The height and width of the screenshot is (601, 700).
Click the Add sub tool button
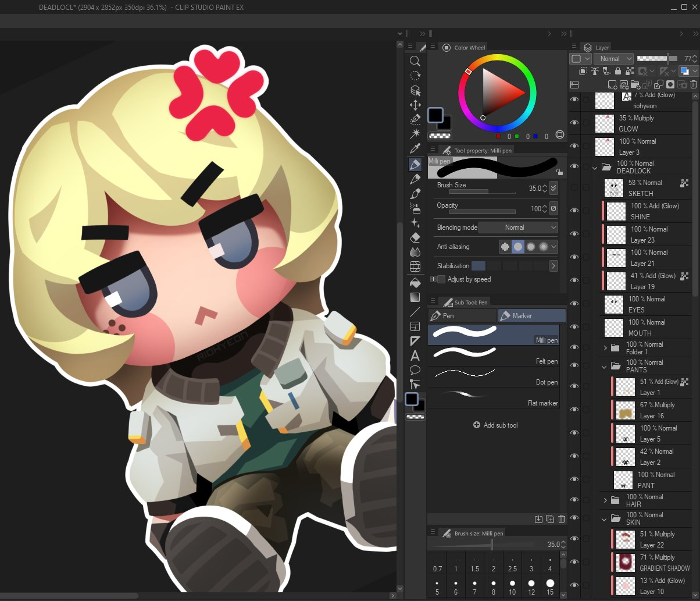pos(495,425)
